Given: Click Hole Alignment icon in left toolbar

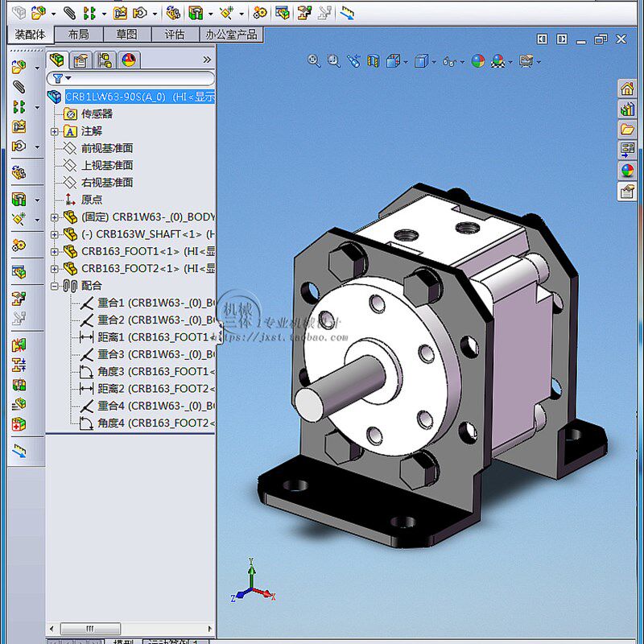Looking at the screenshot, I should pyautogui.click(x=19, y=385).
